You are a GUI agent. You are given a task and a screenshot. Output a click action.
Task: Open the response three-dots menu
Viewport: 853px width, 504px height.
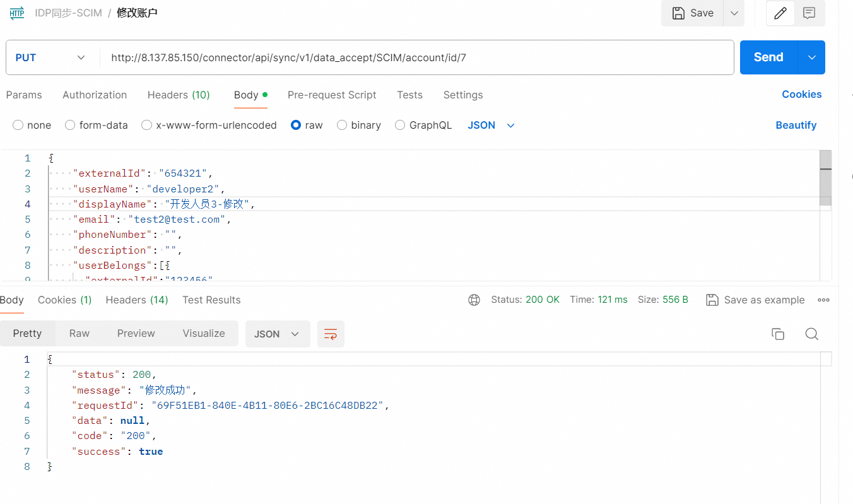(823, 300)
